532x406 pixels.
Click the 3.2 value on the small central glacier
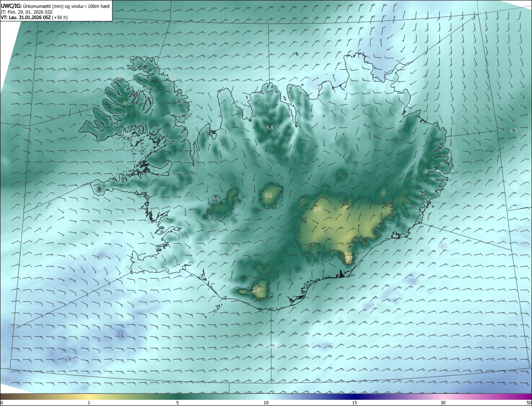point(268,195)
